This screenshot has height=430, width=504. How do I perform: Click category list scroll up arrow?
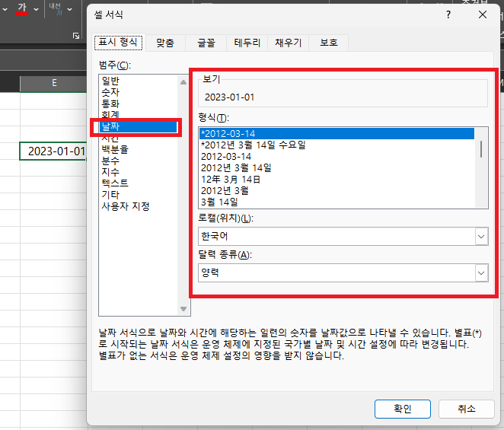click(183, 82)
